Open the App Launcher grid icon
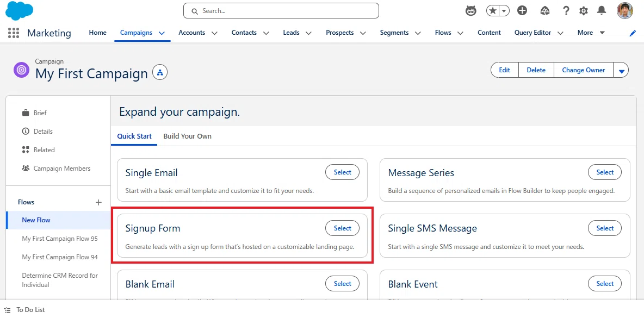 click(x=14, y=33)
